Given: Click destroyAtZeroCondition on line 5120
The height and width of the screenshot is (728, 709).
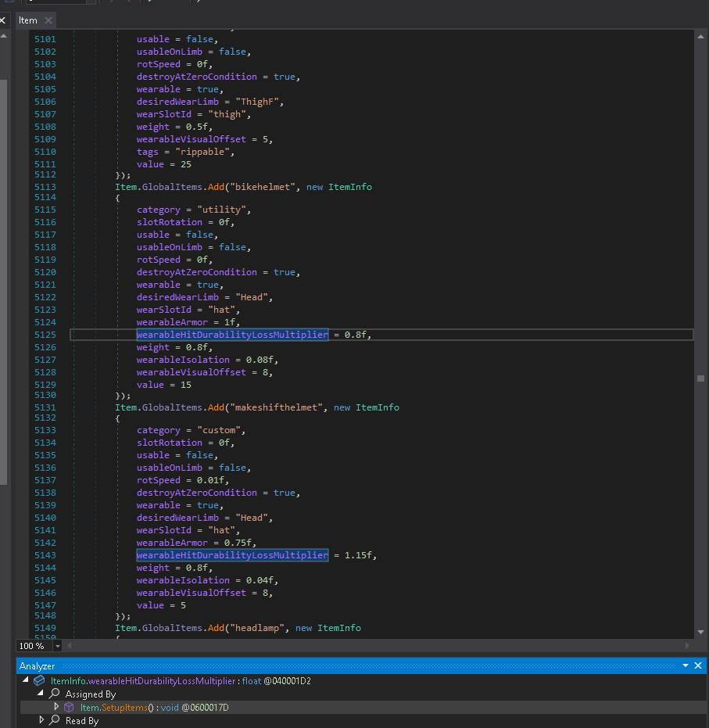Looking at the screenshot, I should click(x=197, y=273).
